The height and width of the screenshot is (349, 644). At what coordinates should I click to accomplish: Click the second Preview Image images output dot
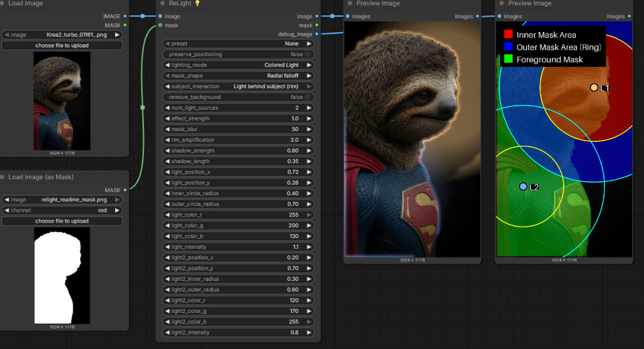(x=629, y=17)
